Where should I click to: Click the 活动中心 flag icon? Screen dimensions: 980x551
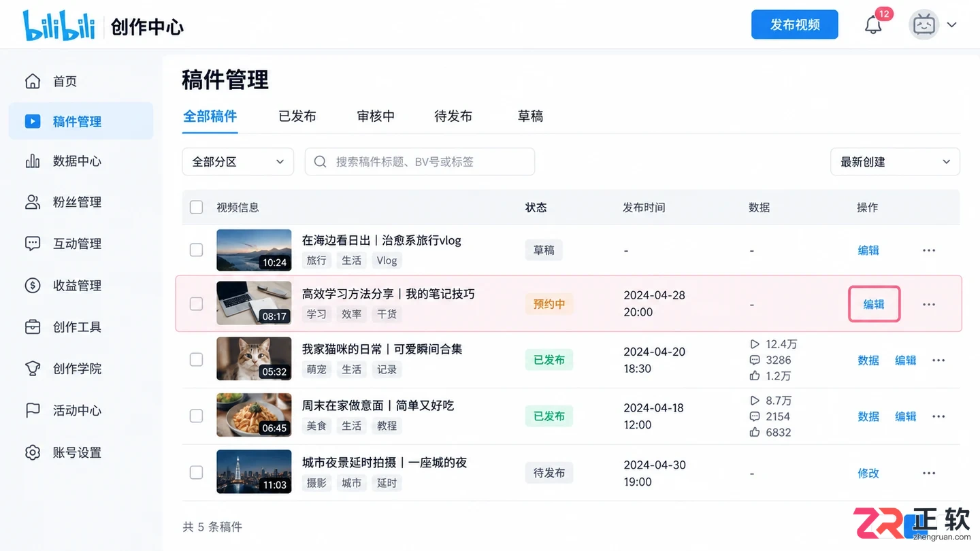pyautogui.click(x=33, y=411)
